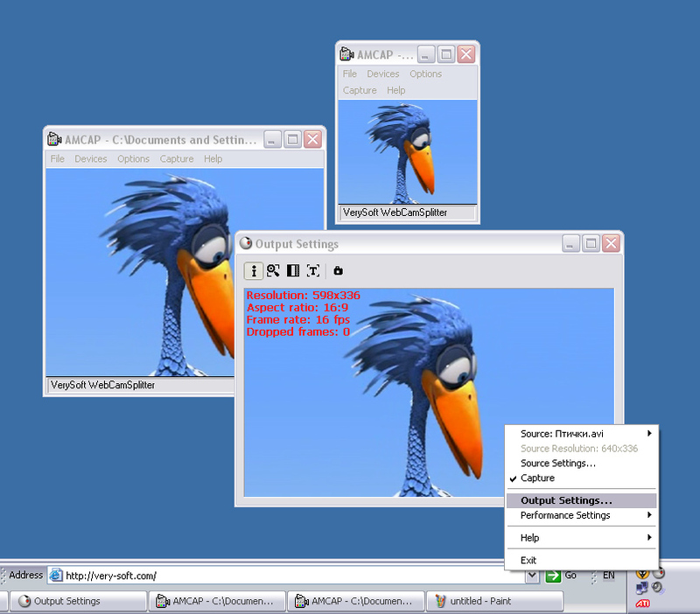Click the green Go arrow button

click(x=553, y=576)
